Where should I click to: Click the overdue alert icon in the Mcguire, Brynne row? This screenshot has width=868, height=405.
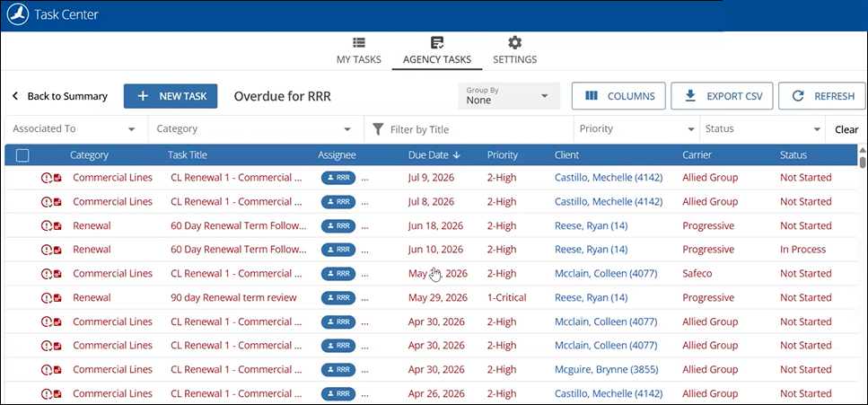click(x=47, y=370)
